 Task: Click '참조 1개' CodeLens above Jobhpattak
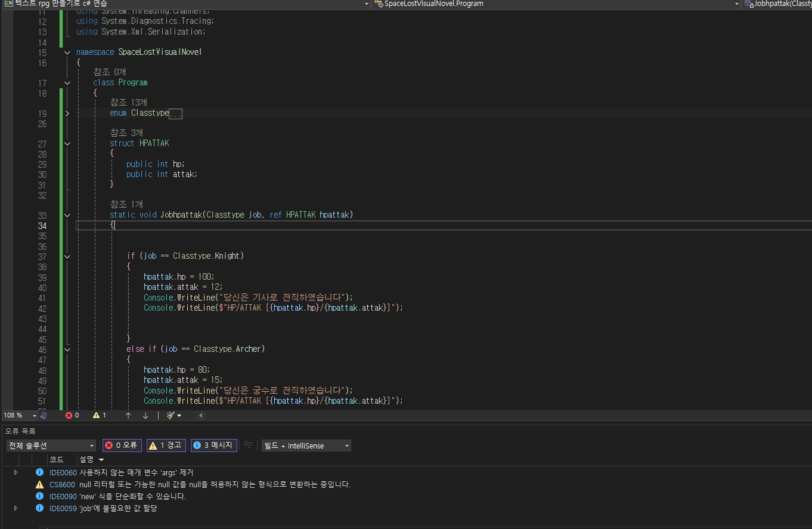(x=126, y=204)
